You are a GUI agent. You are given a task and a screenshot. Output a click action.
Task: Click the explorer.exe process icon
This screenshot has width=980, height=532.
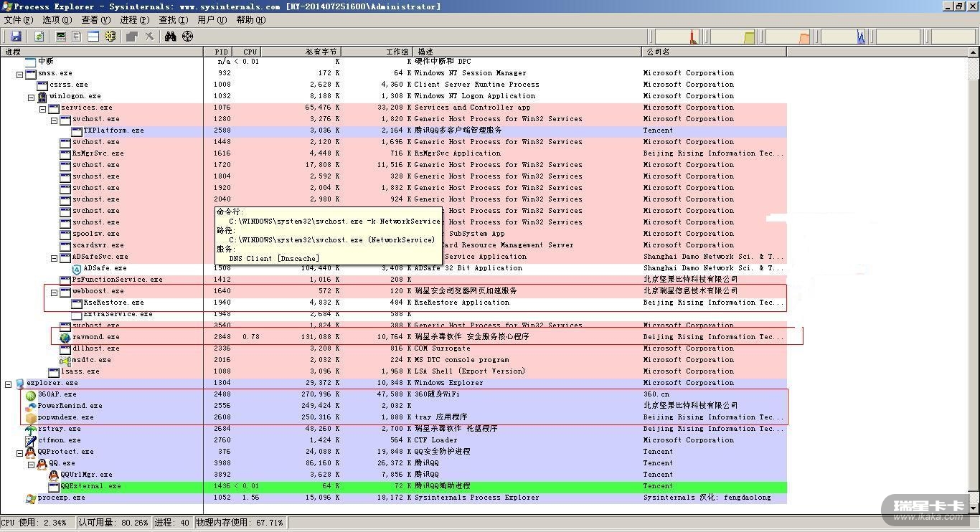pos(19,383)
